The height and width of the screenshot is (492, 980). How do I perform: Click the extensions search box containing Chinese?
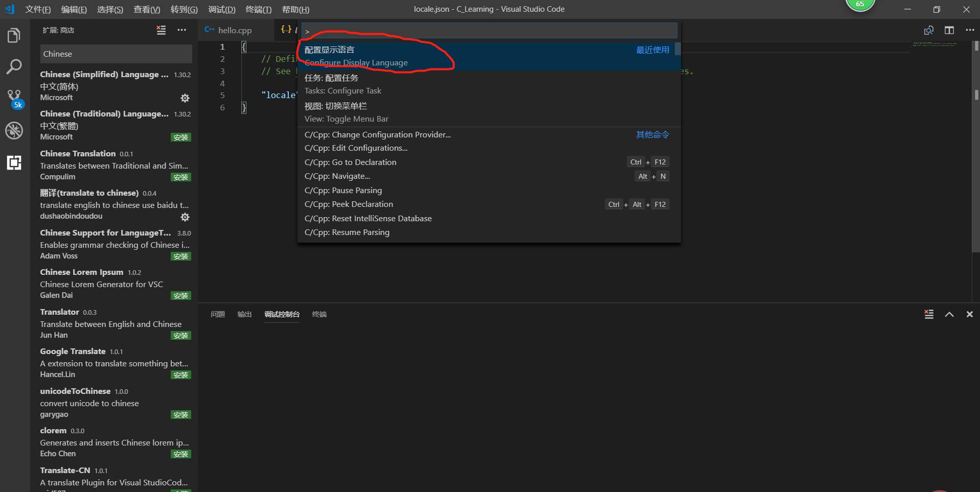coord(116,54)
